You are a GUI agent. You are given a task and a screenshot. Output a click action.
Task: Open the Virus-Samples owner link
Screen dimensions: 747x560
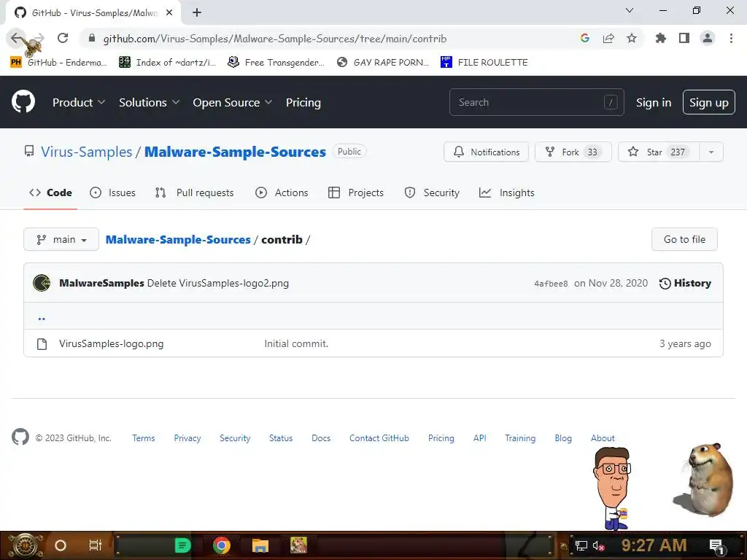pos(86,152)
